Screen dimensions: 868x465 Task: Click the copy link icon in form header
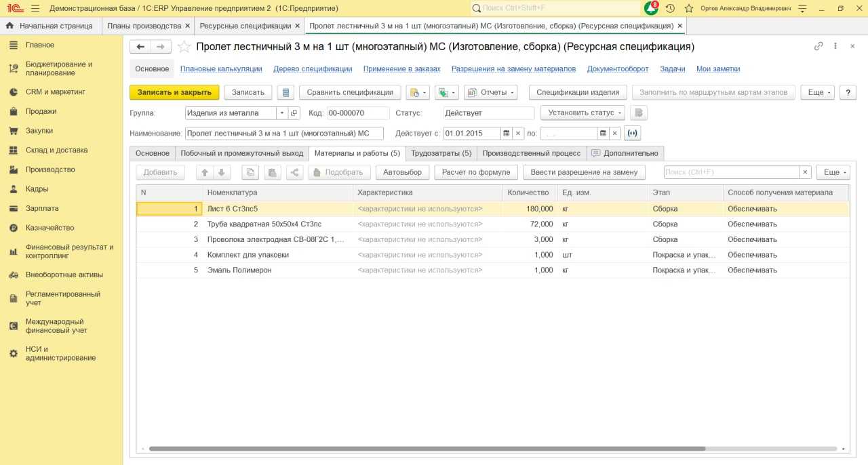coord(818,47)
